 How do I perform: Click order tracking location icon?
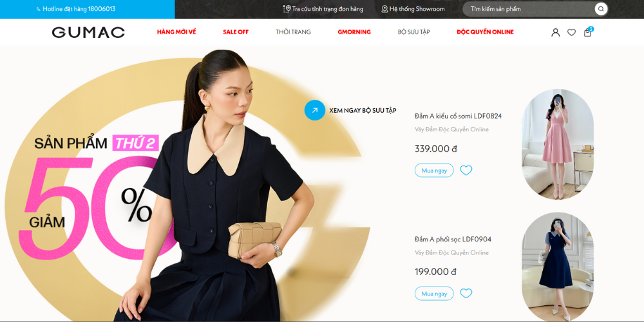287,8
